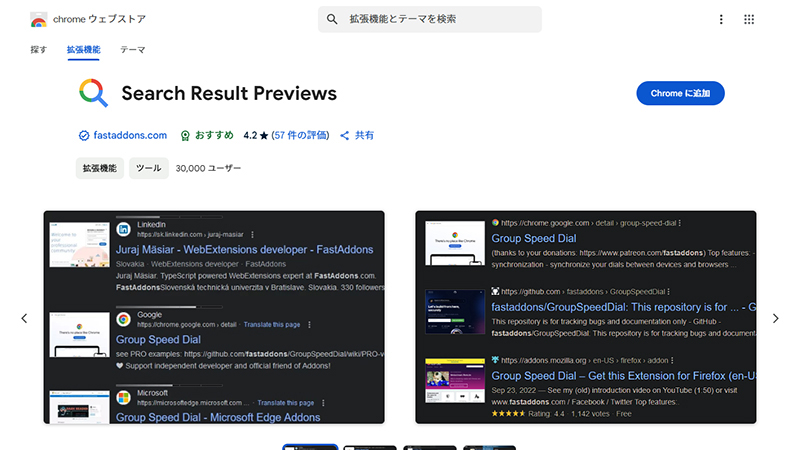This screenshot has height=450, width=800.
Task: Open the 57 件の評価 reviews link
Action: point(301,135)
